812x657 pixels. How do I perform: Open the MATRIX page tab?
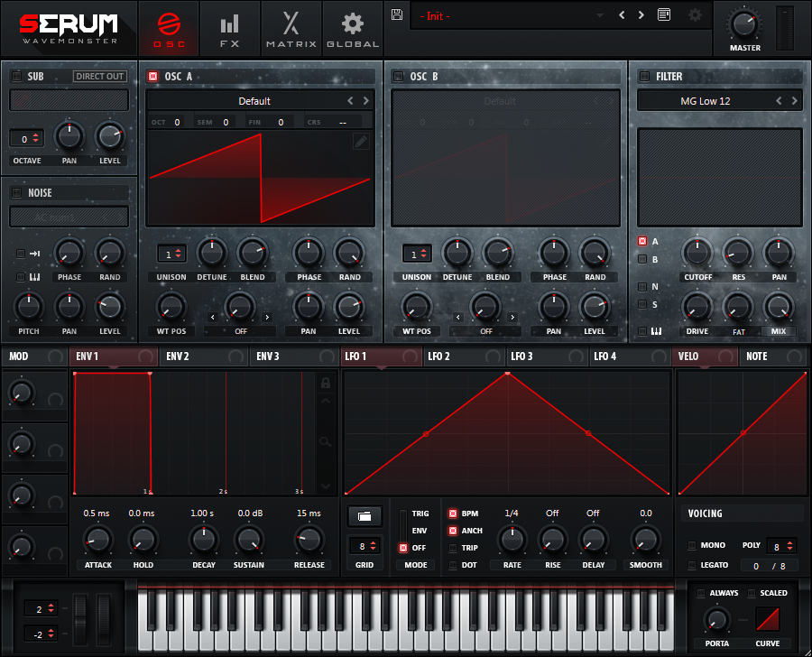[x=291, y=29]
